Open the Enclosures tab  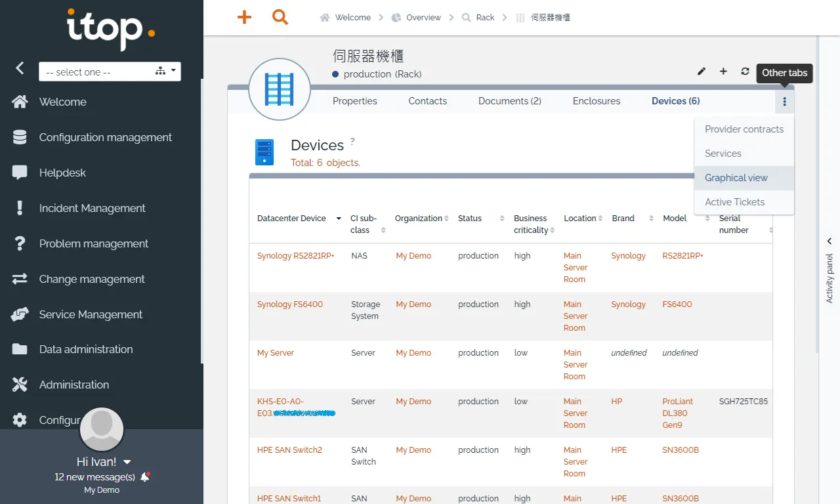pyautogui.click(x=597, y=101)
